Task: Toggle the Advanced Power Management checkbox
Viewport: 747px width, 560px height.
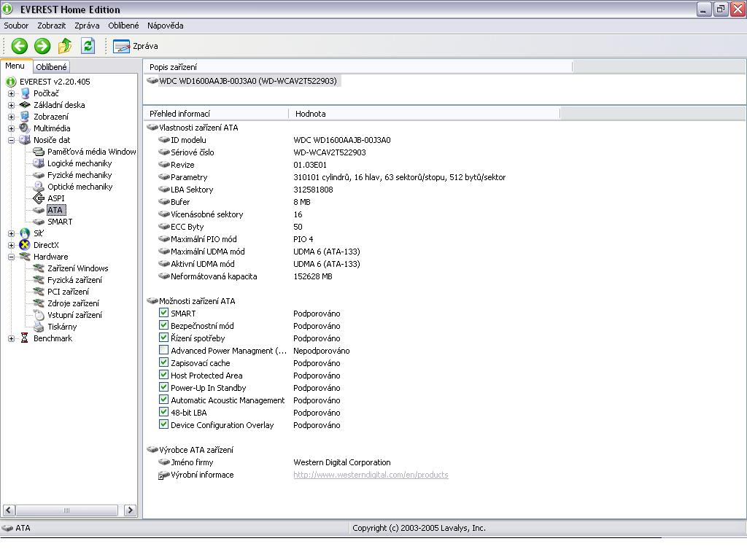Action: 164,351
